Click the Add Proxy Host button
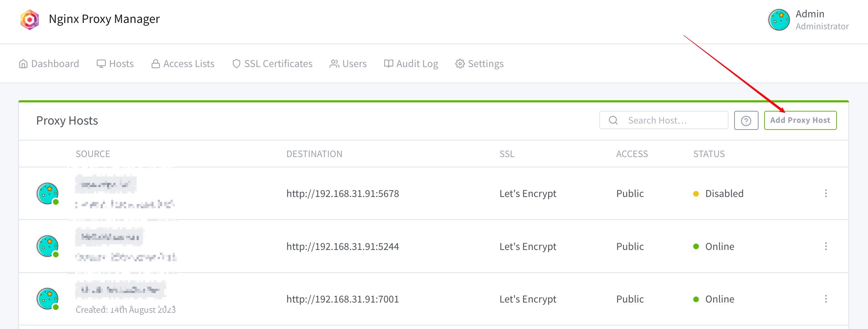Screen dimensions: 868x329 [800, 120]
